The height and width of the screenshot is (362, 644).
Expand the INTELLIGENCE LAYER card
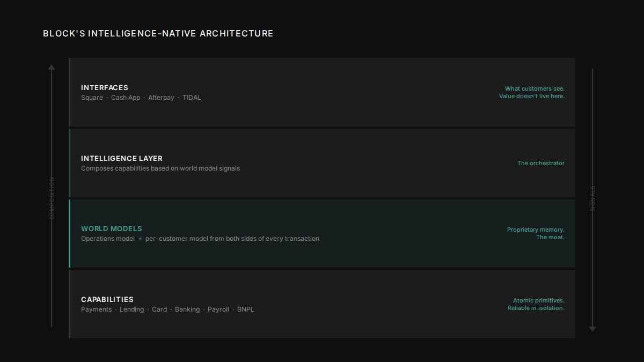tap(322, 163)
